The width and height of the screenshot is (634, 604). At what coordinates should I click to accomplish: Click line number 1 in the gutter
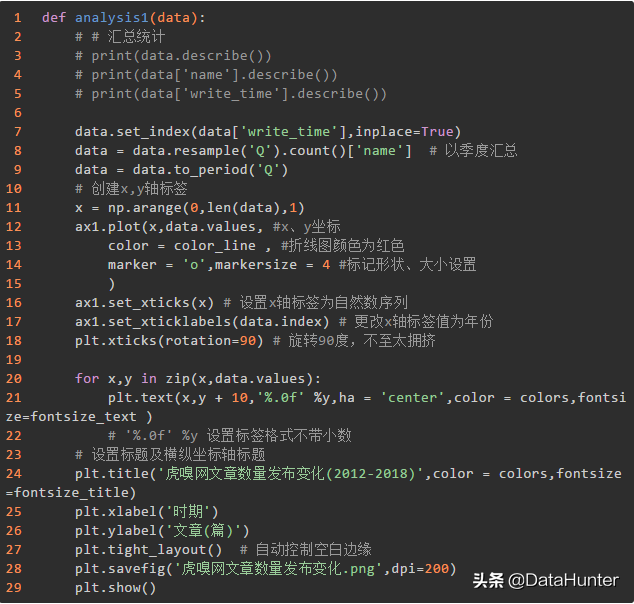click(18, 17)
